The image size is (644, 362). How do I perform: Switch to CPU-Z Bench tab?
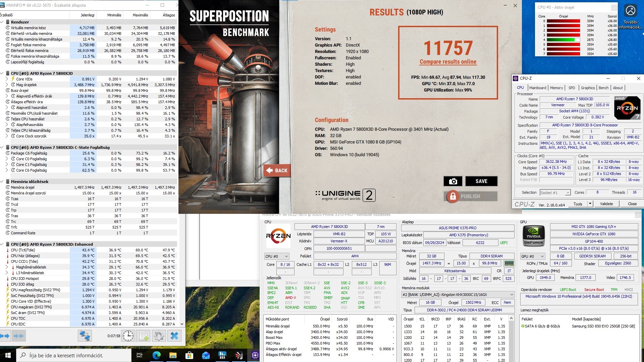603,88
